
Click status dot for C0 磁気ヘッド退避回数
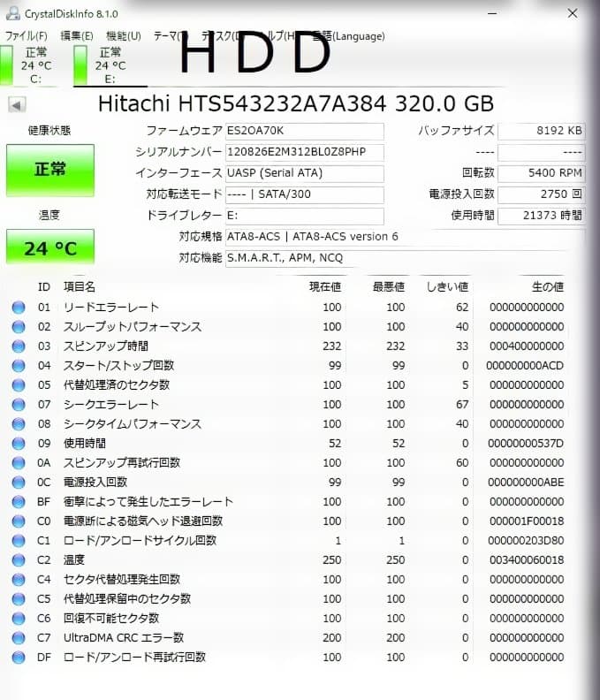pyautogui.click(x=19, y=521)
